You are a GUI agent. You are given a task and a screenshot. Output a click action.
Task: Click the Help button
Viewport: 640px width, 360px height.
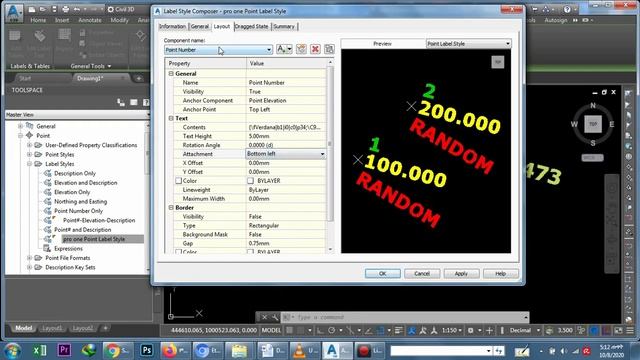500,273
